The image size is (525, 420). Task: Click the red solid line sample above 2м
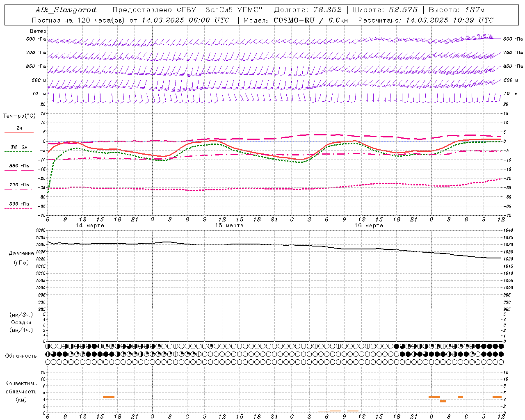point(19,133)
